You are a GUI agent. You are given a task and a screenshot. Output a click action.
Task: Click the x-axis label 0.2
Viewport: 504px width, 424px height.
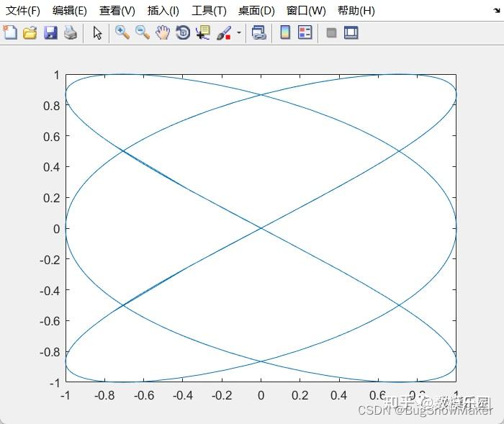click(x=300, y=395)
